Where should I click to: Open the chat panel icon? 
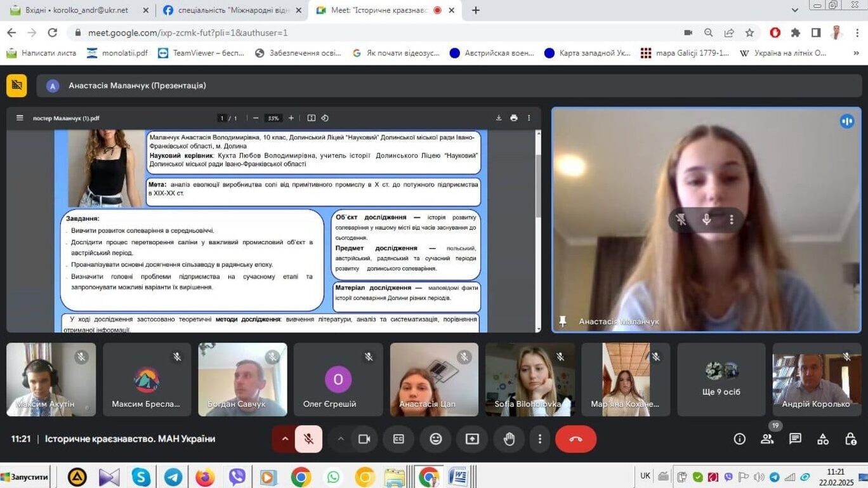pos(795,439)
